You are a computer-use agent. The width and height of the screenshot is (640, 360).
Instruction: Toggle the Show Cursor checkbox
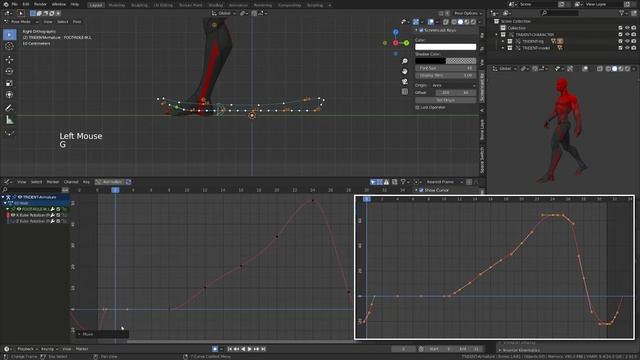coord(422,190)
